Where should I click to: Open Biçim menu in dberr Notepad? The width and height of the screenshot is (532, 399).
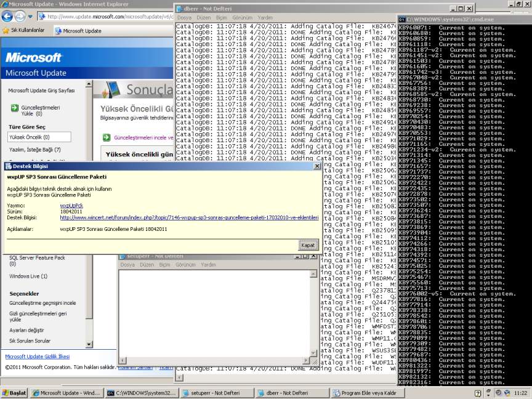click(x=221, y=18)
